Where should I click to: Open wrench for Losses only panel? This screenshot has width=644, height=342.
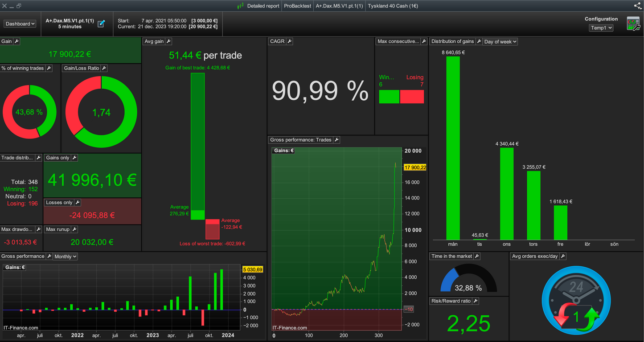(x=78, y=203)
